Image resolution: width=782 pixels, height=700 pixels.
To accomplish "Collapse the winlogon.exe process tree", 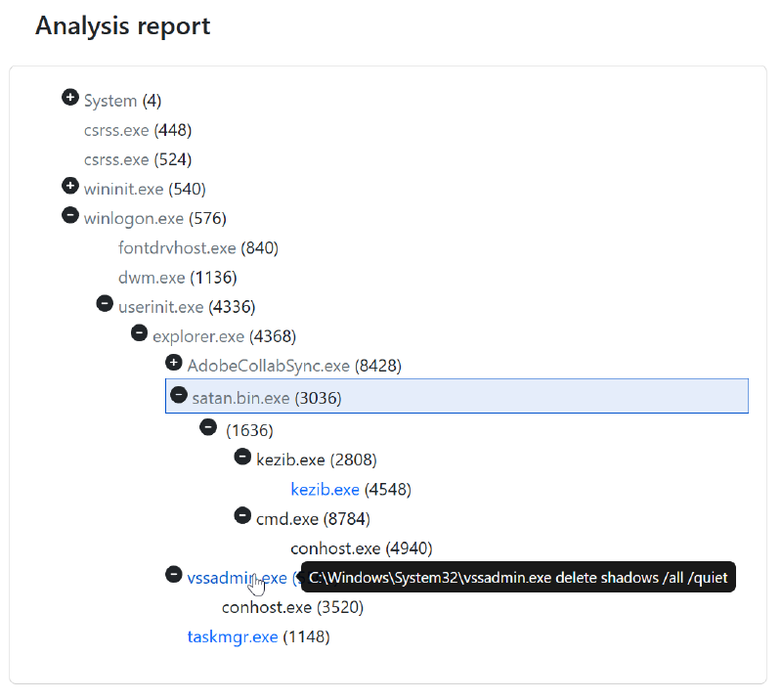I will (x=69, y=215).
